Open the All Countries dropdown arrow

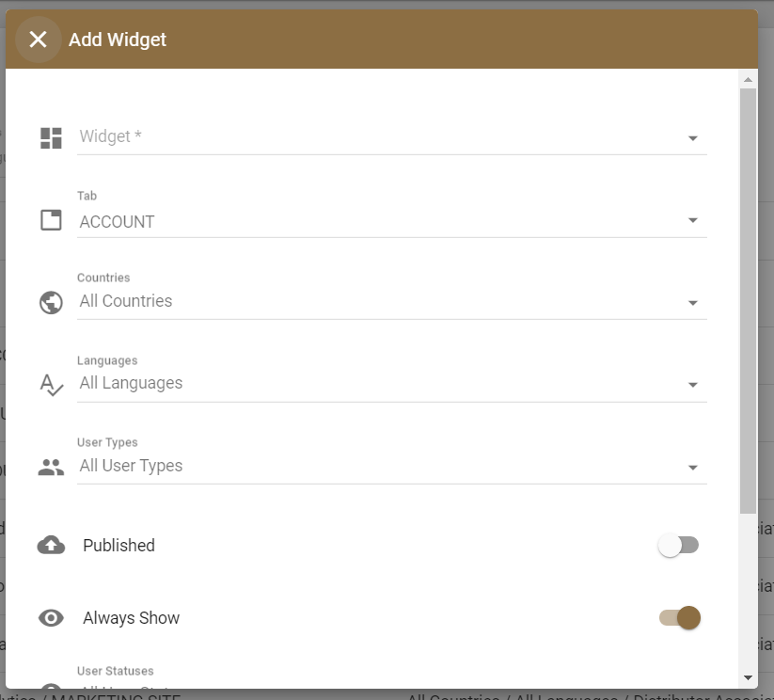(x=693, y=303)
